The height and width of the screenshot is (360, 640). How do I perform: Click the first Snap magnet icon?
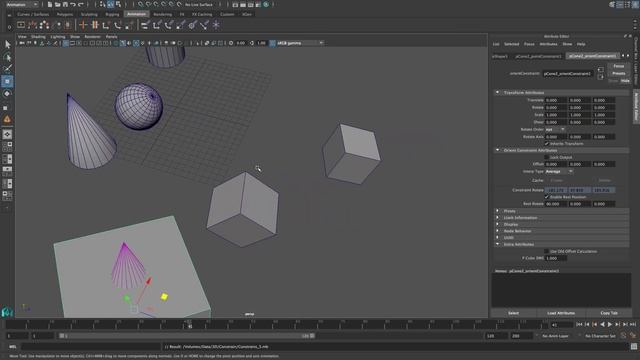pyautogui.click(x=140, y=4)
